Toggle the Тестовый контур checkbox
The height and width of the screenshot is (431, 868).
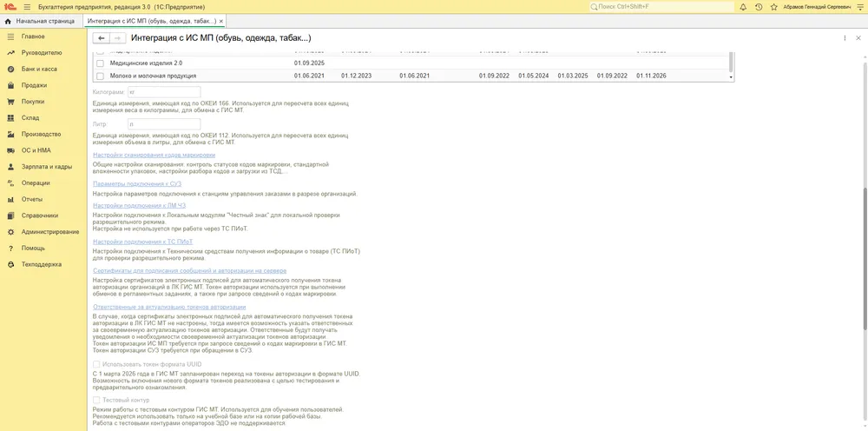tap(96, 400)
